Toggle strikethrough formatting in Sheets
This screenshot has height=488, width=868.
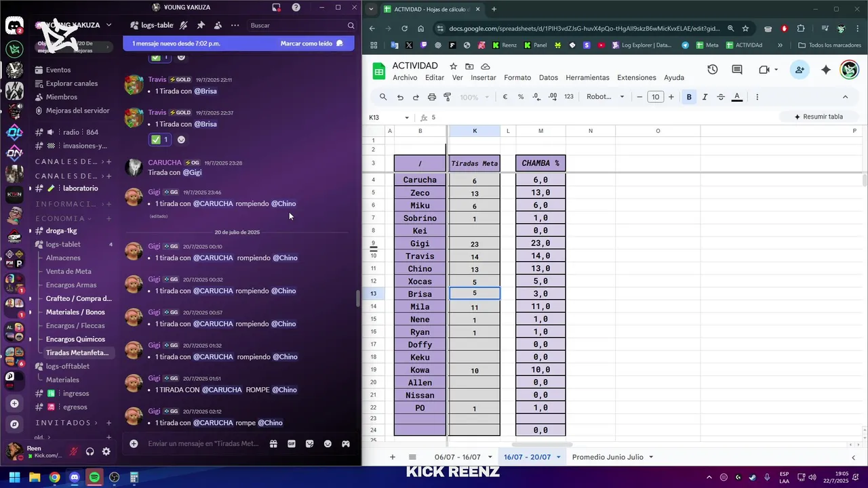click(721, 97)
